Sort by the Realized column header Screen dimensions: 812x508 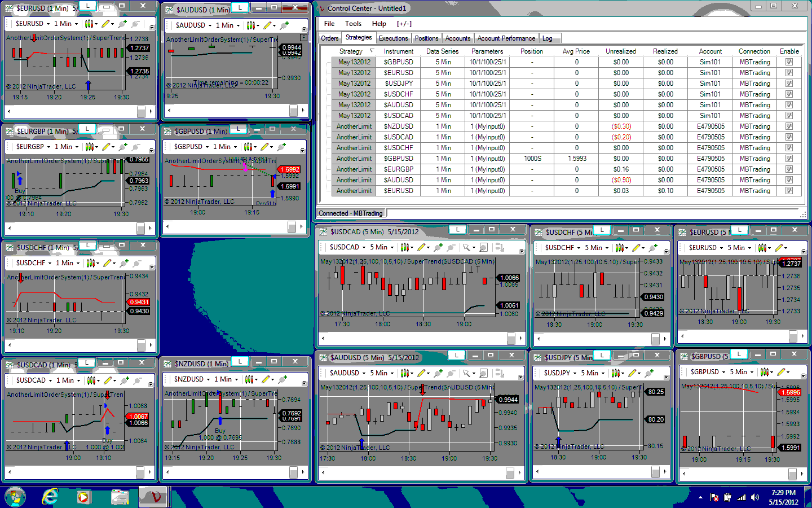point(665,51)
